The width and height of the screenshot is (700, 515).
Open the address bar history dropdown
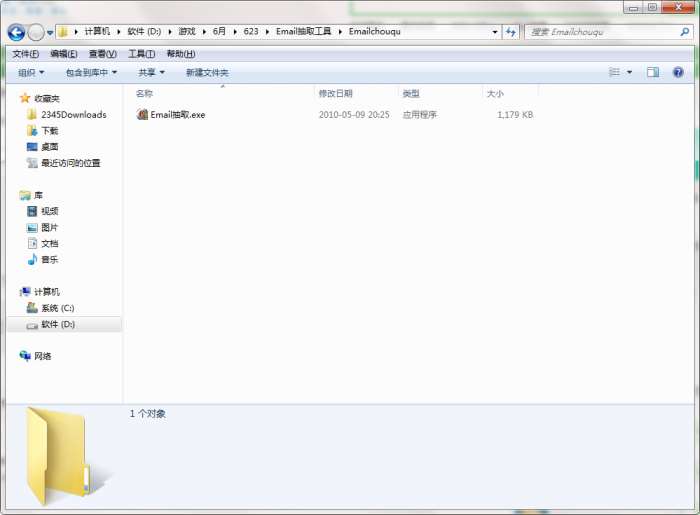point(494,32)
